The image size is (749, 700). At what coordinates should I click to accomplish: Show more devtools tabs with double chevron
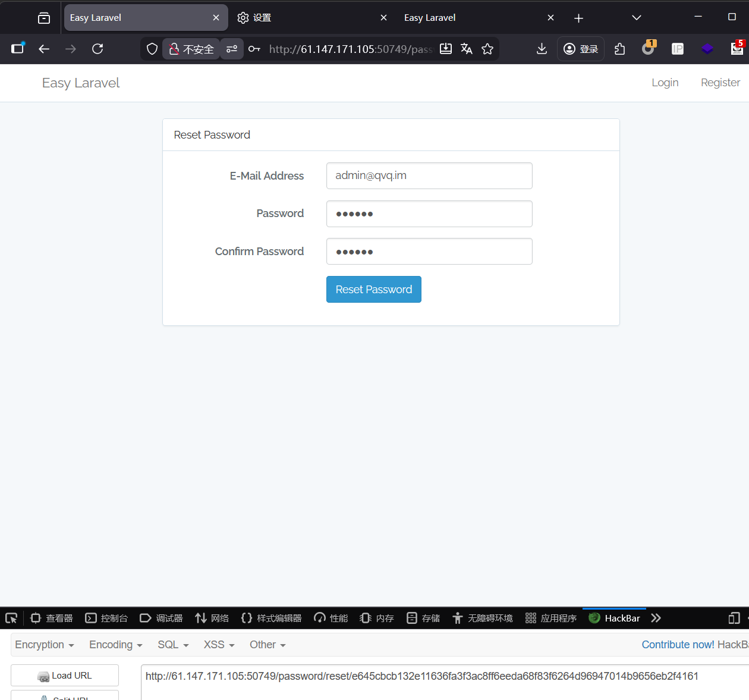[x=656, y=618]
